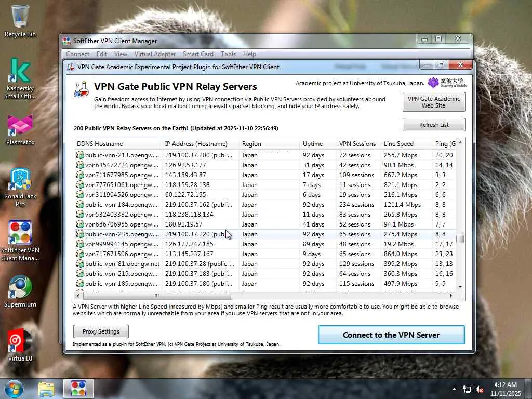The height and width of the screenshot is (399, 532).
Task: Click the server list scroll up arrow
Action: click(x=460, y=143)
